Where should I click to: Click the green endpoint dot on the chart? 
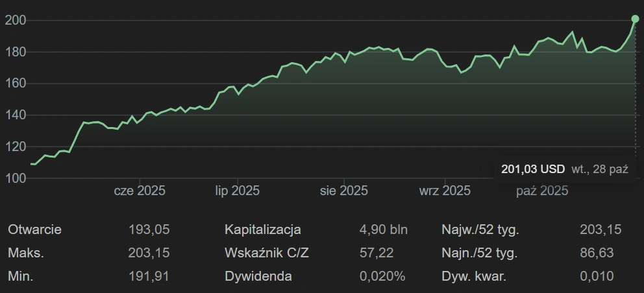point(635,19)
